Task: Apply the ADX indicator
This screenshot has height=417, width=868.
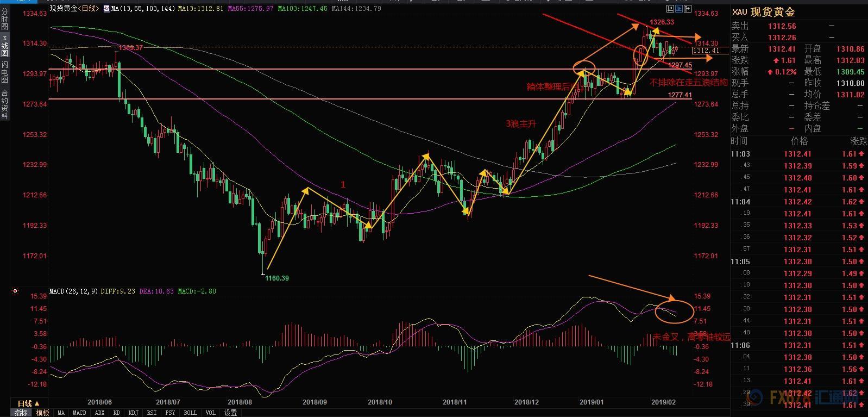Action: pos(99,413)
